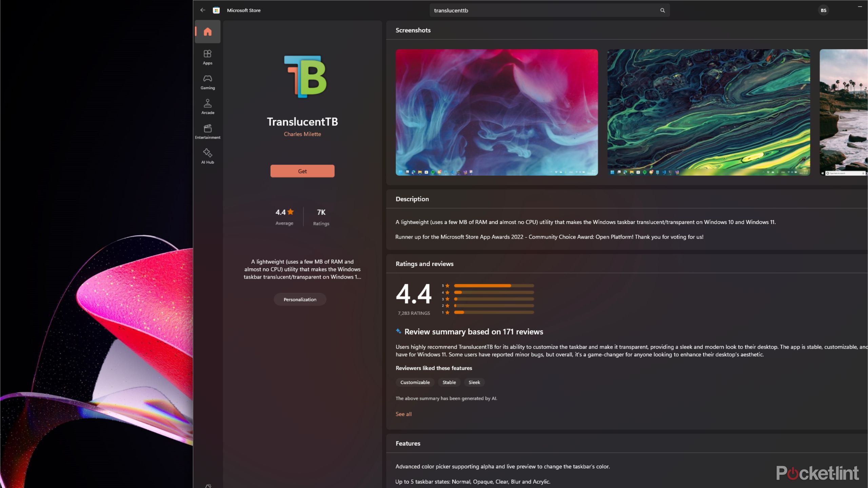
Task: Minimize the Microsoft Store window
Action: (x=860, y=7)
